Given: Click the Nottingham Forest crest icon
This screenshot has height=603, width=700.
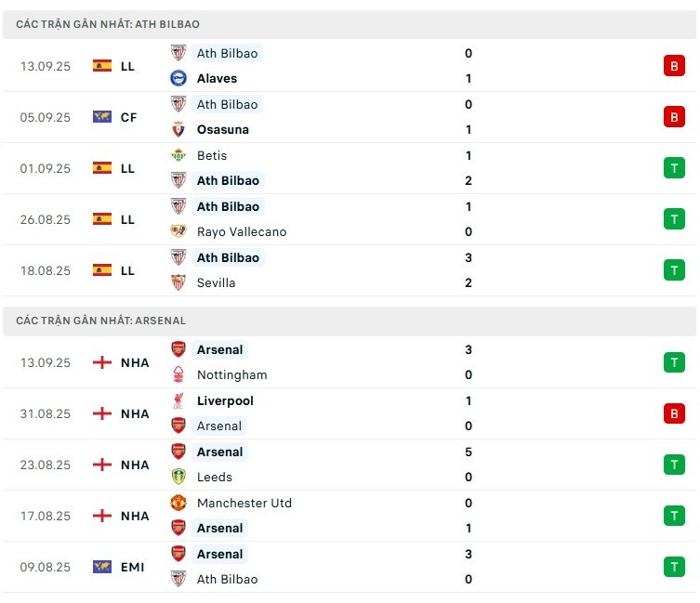Looking at the screenshot, I should (178, 375).
